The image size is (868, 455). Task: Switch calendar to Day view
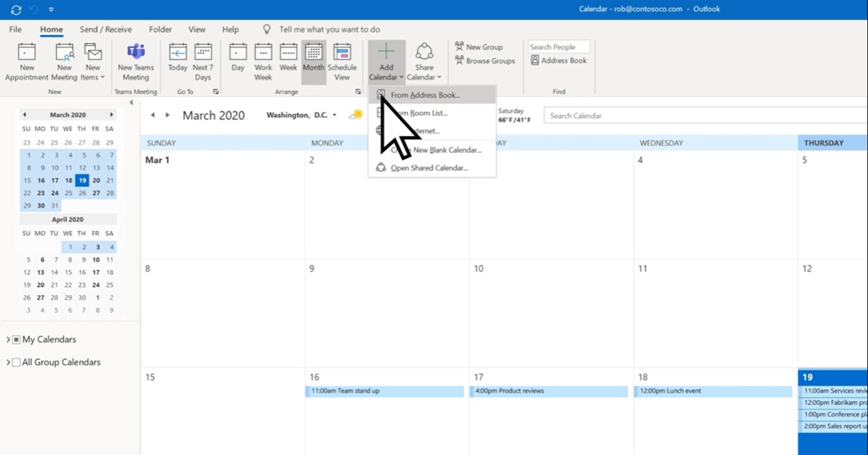pos(238,60)
